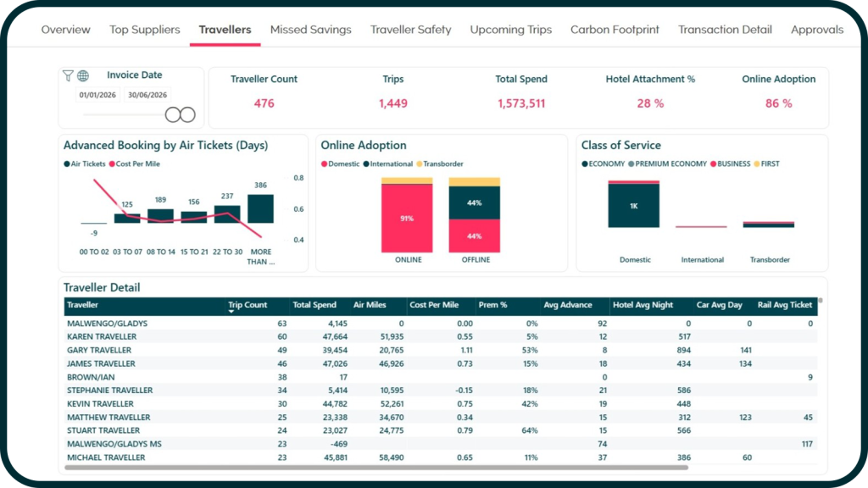Click the BUSINESS legend marker
Image resolution: width=868 pixels, height=488 pixels.
point(714,164)
